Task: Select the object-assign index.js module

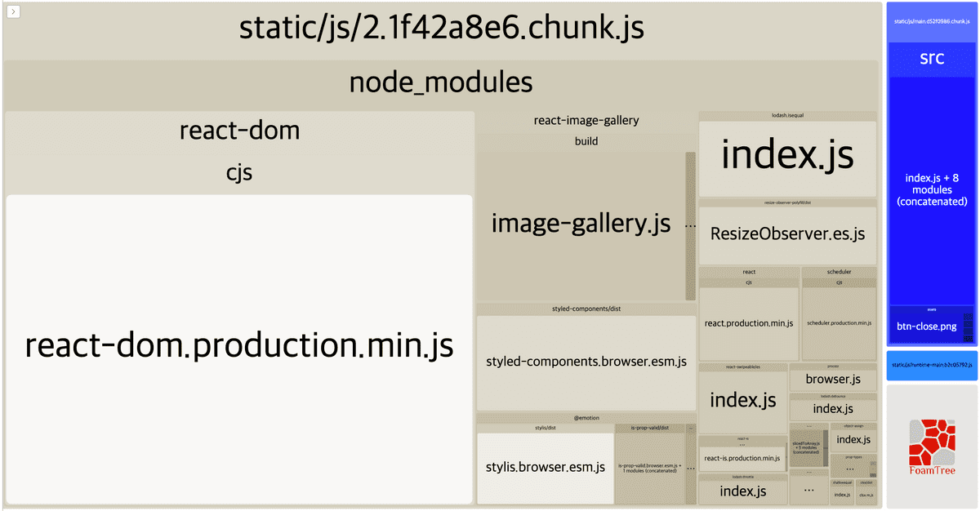Action: 853,439
